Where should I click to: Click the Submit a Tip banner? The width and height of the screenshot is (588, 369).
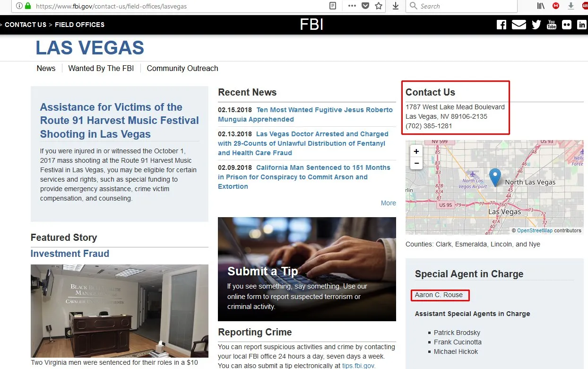click(x=307, y=269)
